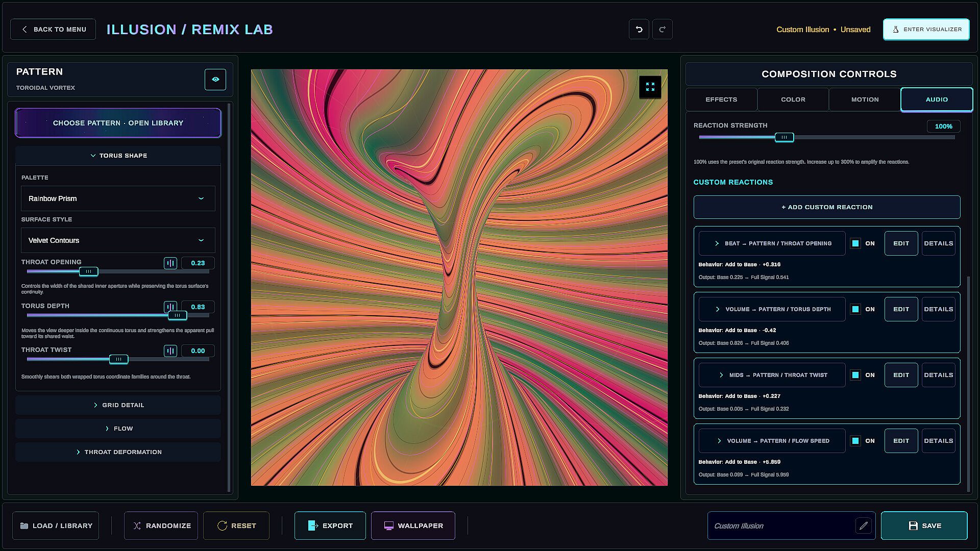The image size is (980, 551).
Task: Click the undo arrow icon
Action: pos(639,29)
